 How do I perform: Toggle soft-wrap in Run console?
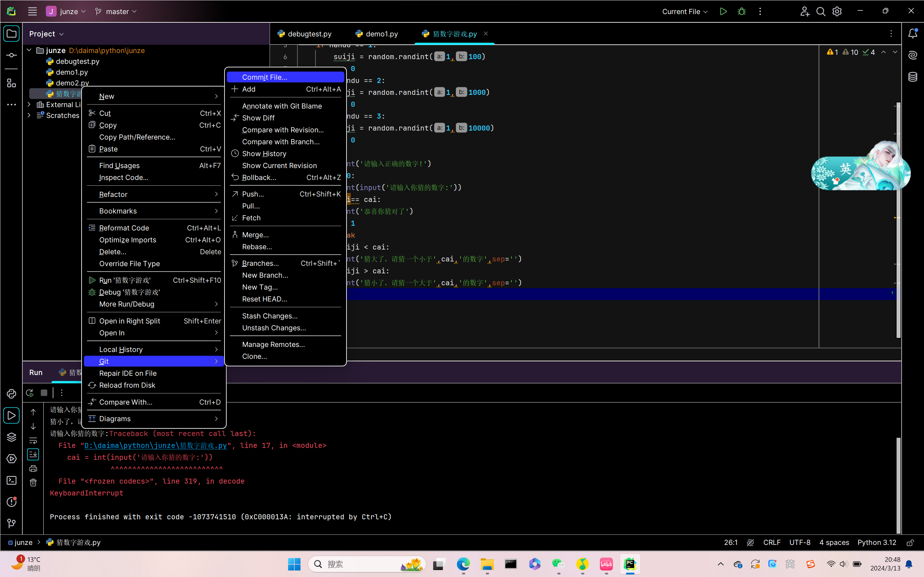pos(33,440)
